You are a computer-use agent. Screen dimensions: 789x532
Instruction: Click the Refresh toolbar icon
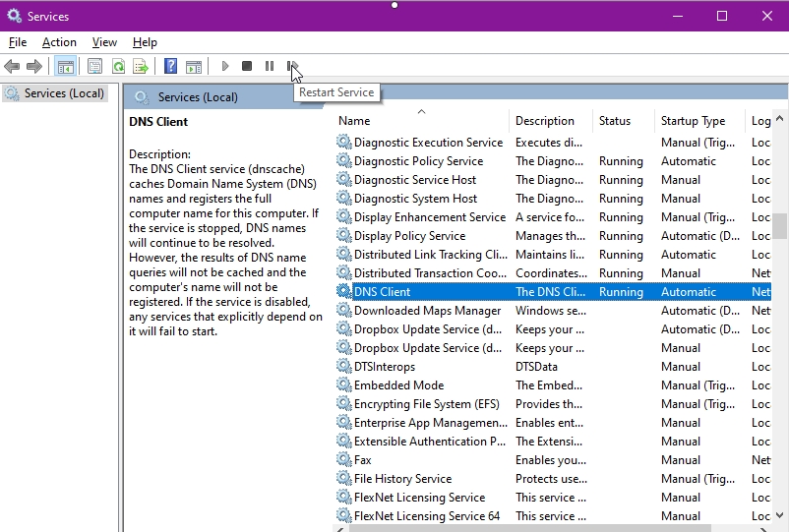[119, 66]
